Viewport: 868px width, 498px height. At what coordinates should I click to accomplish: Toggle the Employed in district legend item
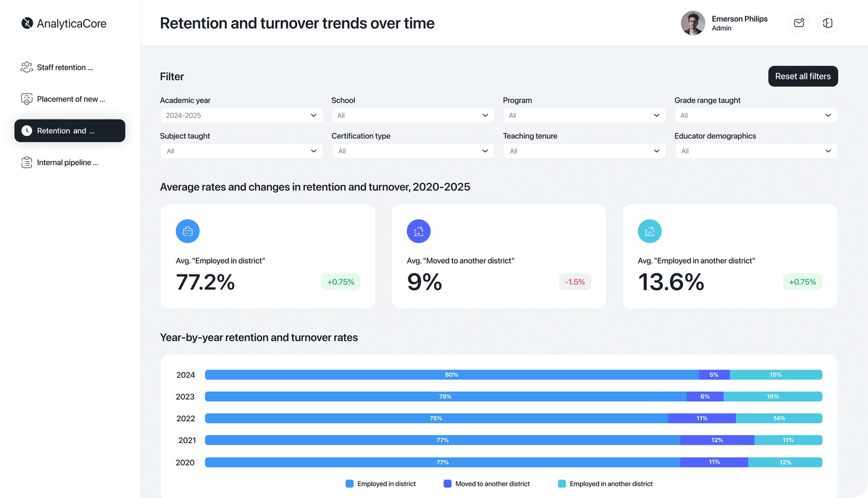click(x=381, y=484)
